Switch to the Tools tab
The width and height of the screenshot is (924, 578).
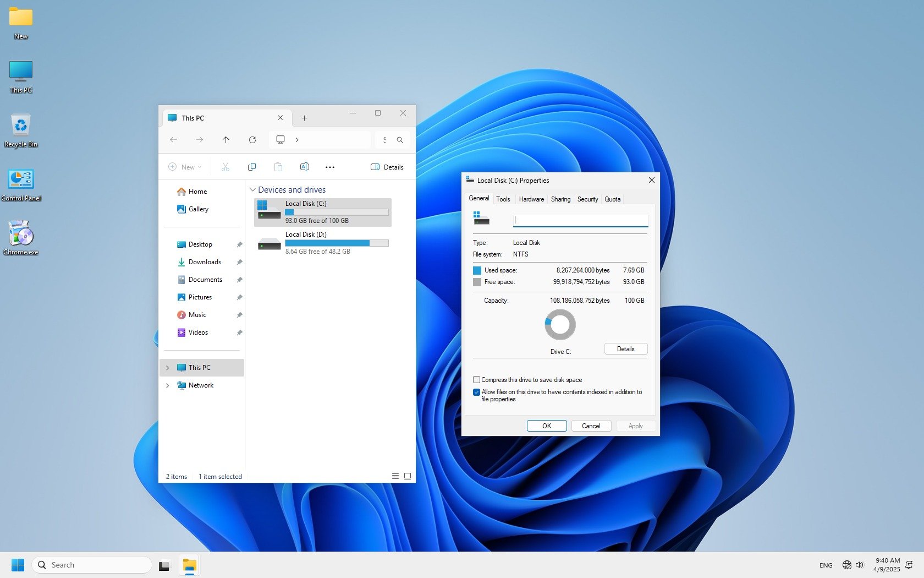click(503, 199)
